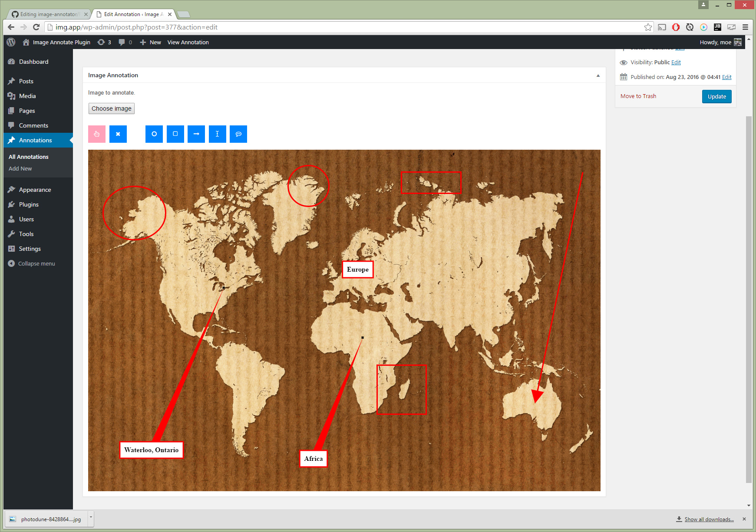Open the updates indicator showing 3
The image size is (756, 532).
point(104,42)
